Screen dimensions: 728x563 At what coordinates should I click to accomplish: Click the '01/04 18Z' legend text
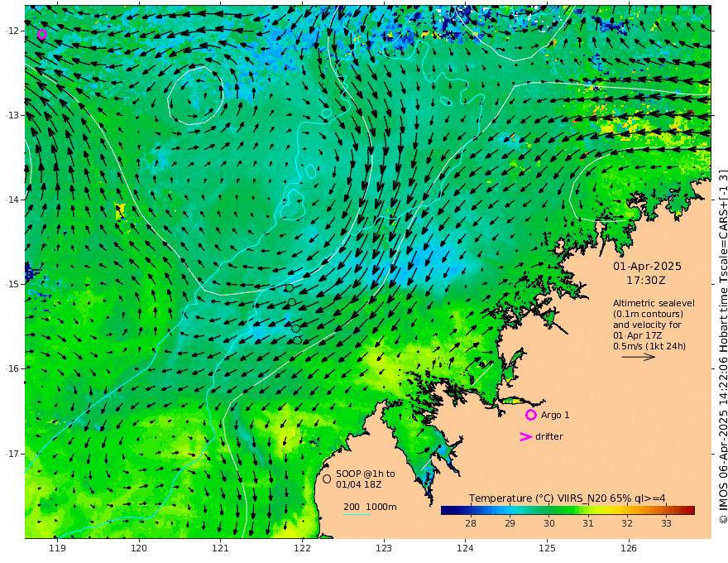tap(359, 484)
